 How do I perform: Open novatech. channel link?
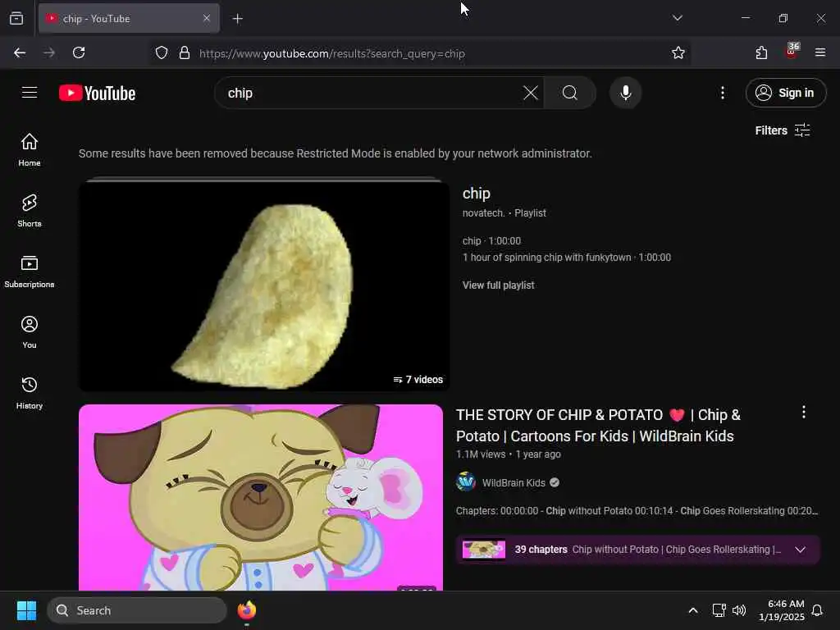pos(484,212)
